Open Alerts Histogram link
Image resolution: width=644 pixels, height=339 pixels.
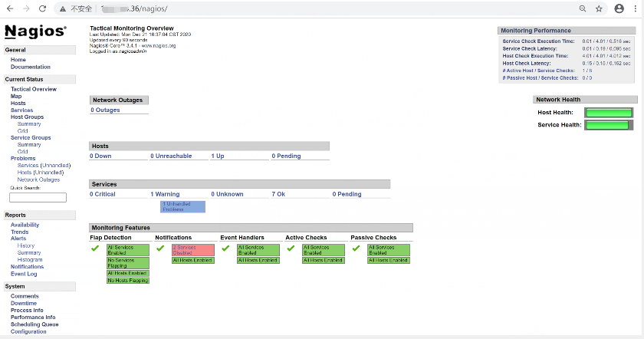pos(30,260)
